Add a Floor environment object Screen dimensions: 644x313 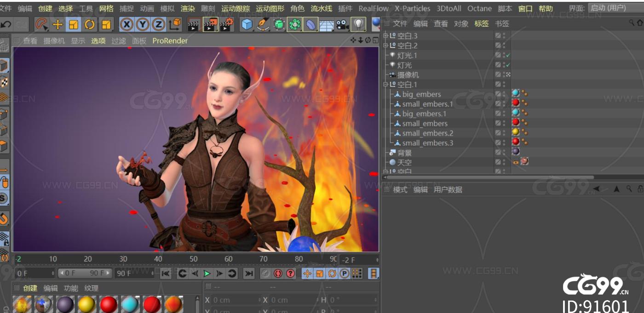point(326,25)
